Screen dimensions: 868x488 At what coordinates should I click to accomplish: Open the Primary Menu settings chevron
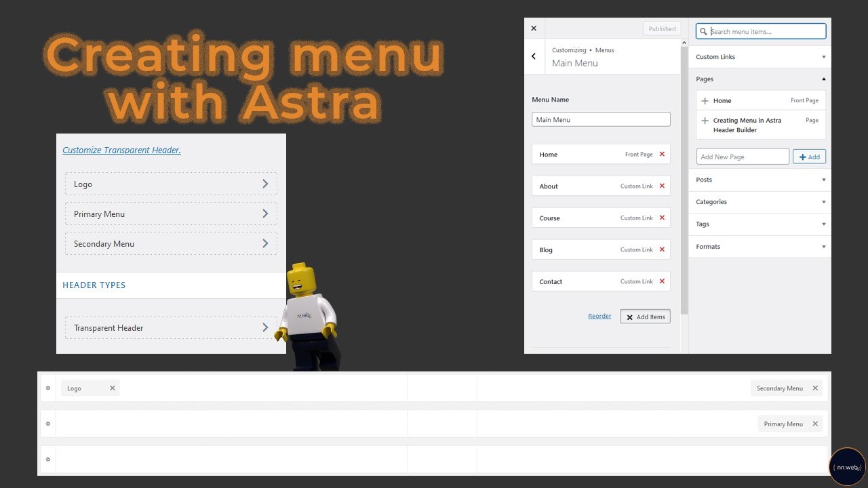pyautogui.click(x=265, y=213)
